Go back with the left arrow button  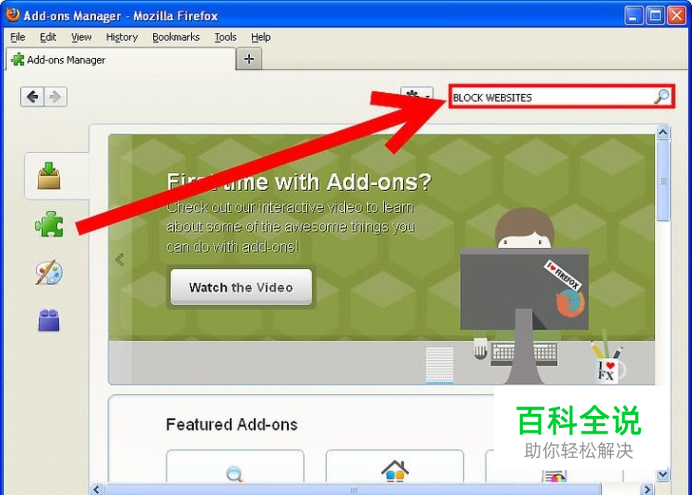pyautogui.click(x=32, y=97)
